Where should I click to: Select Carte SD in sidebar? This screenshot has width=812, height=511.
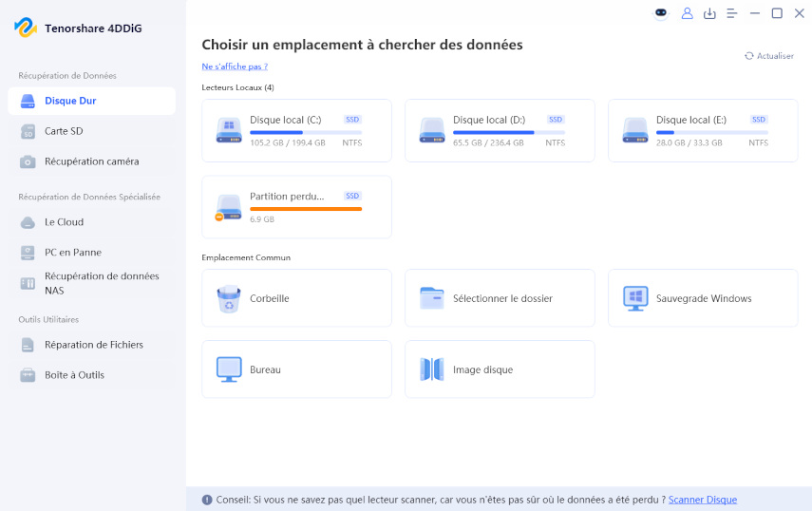click(92, 131)
